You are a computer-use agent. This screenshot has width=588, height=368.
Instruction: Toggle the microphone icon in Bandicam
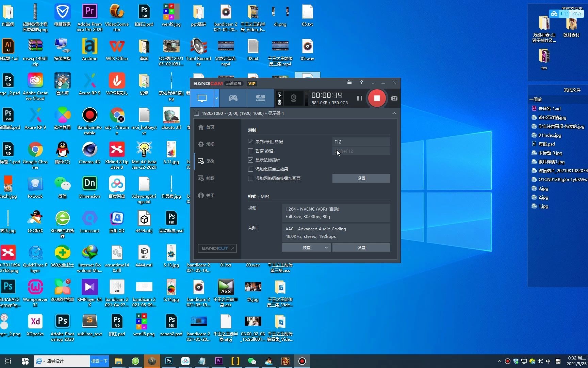click(279, 102)
